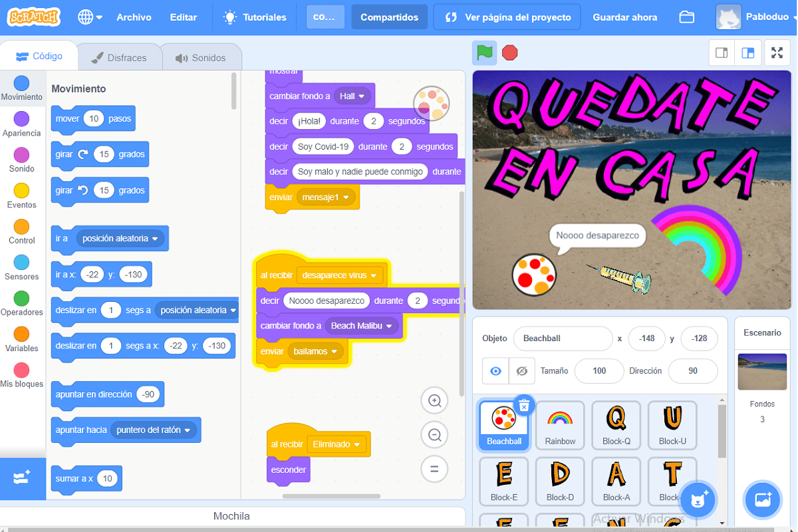Enter full screen stage mode
The image size is (798, 532).
(777, 53)
